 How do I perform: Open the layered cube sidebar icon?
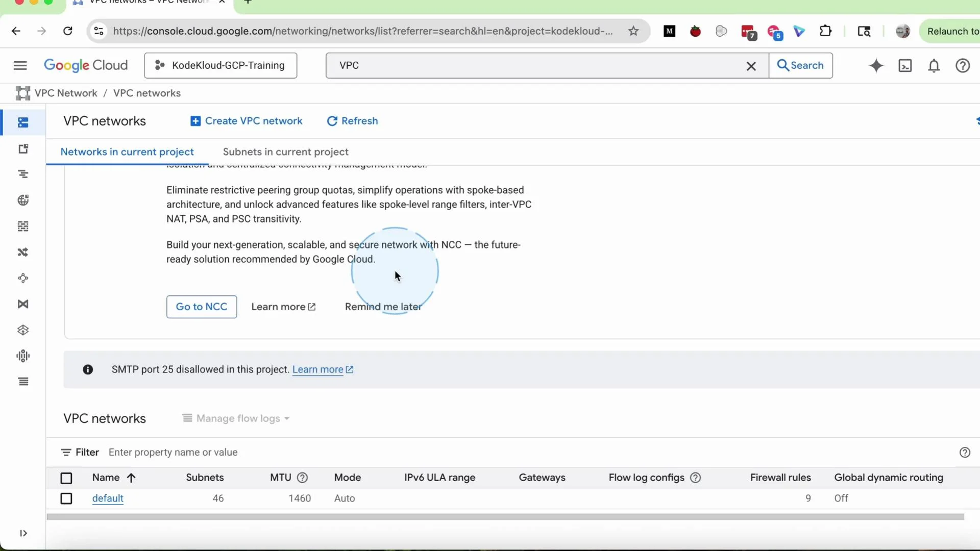tap(23, 330)
